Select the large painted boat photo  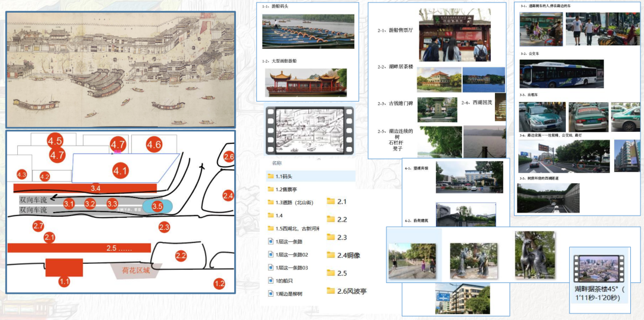(305, 82)
